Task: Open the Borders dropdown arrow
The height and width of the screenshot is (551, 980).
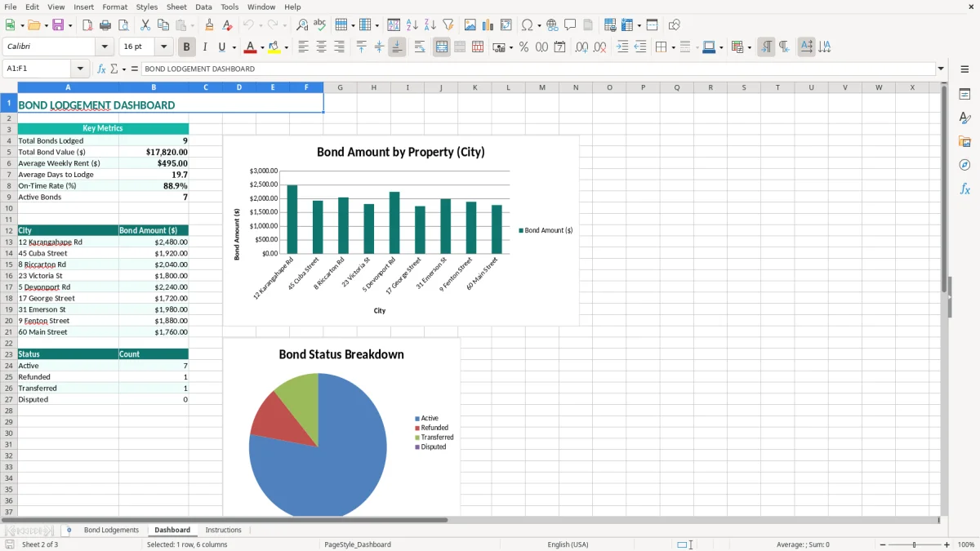Action: coord(672,47)
